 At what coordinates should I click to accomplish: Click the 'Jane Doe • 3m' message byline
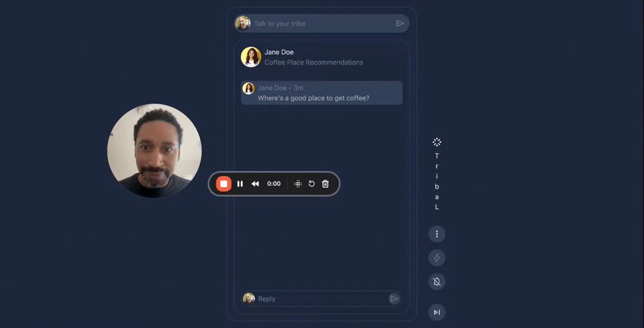click(280, 88)
